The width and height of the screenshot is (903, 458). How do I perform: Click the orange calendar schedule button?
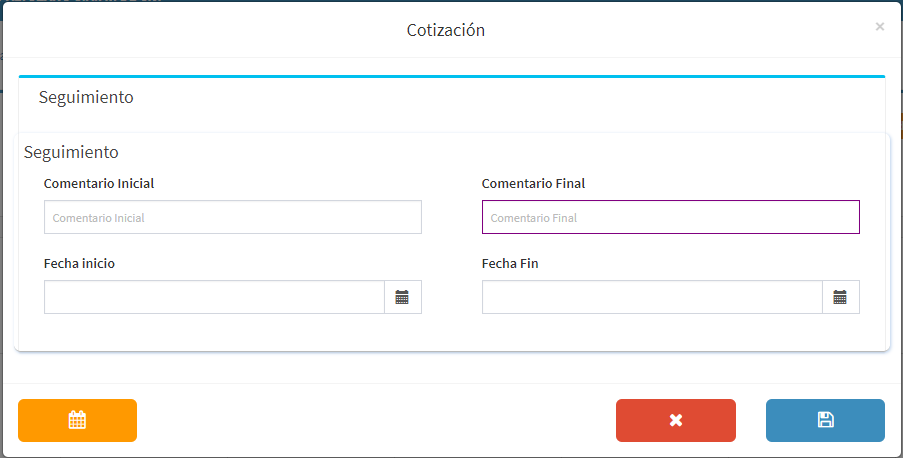pos(77,421)
